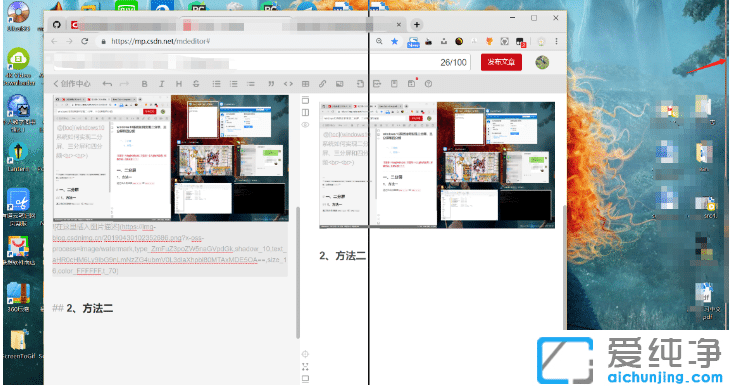
Task: Toggle italic formatting (I icon)
Action: tap(161, 84)
